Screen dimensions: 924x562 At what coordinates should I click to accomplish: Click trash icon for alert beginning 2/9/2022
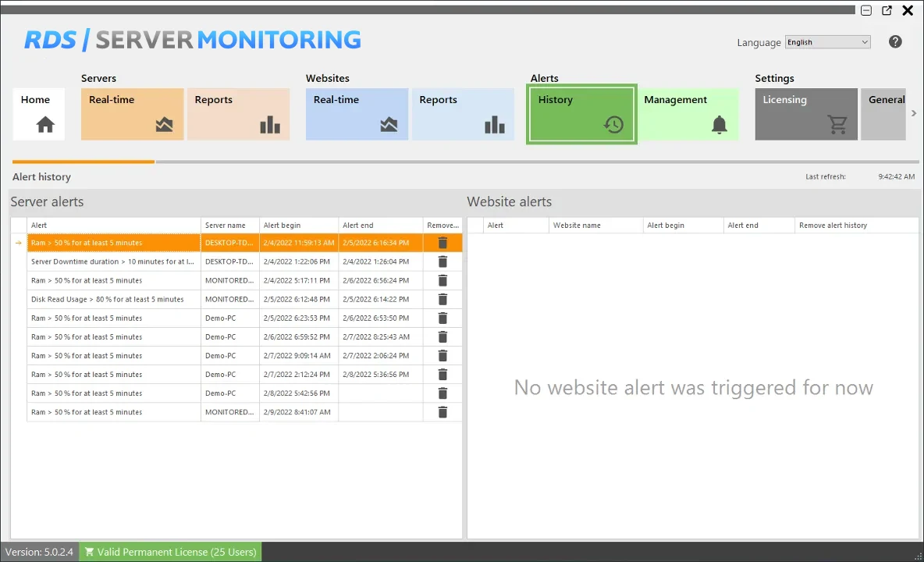pyautogui.click(x=442, y=412)
